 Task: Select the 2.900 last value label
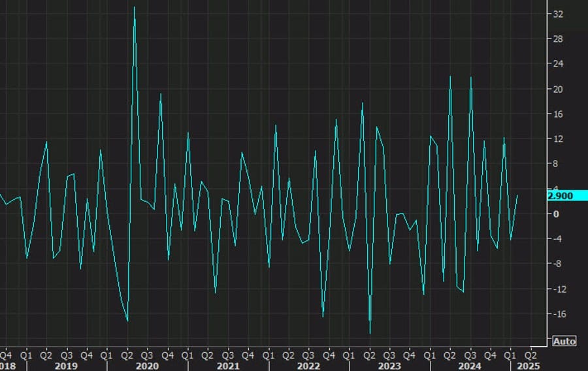click(x=567, y=195)
